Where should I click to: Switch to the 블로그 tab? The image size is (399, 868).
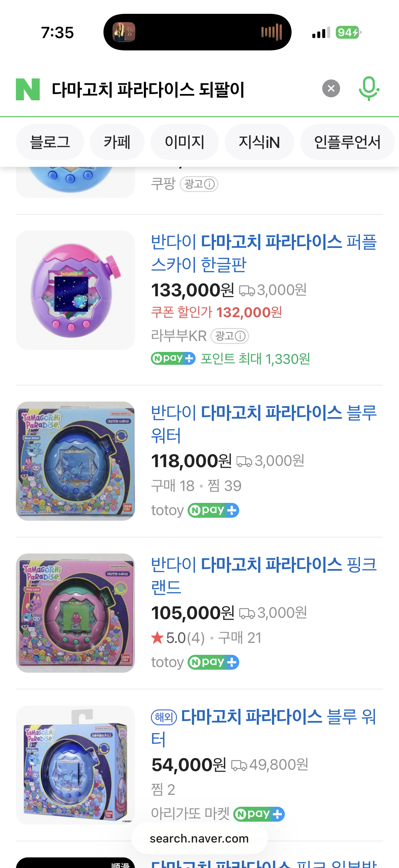pyautogui.click(x=50, y=142)
